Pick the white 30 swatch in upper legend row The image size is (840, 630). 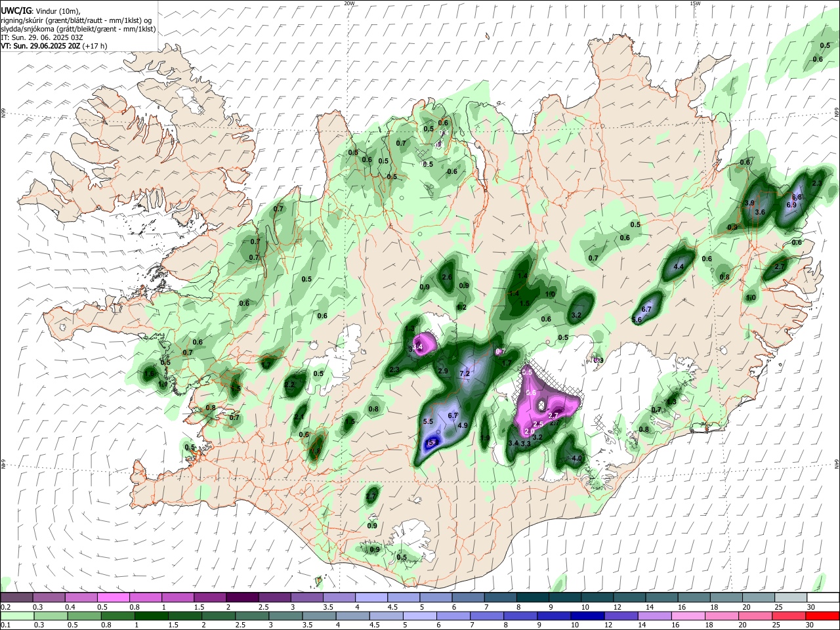click(822, 597)
